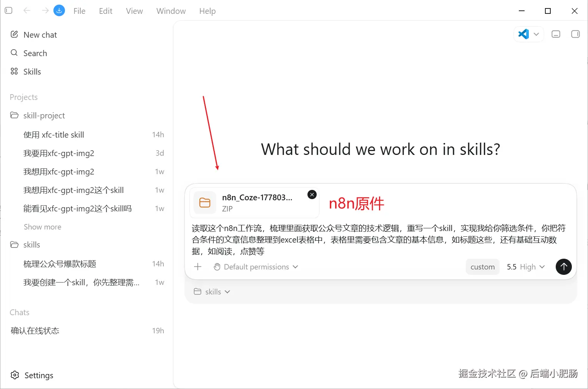Open chat '我要用xfc-gpt-img2'
The width and height of the screenshot is (588, 389).
(x=87, y=153)
